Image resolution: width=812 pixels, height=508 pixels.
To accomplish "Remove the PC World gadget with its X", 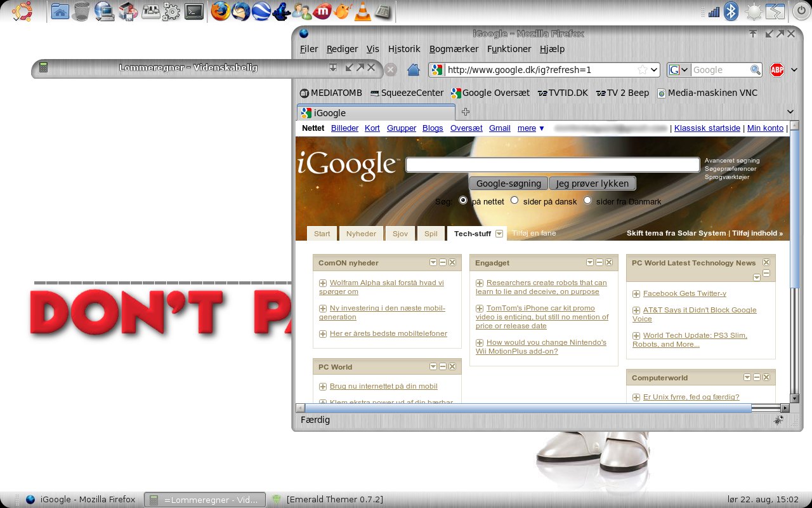I will (452, 366).
